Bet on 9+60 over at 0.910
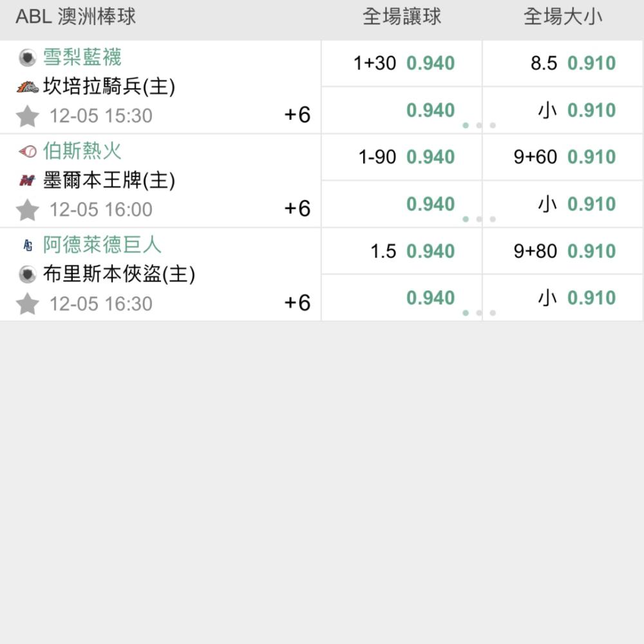 563,157
